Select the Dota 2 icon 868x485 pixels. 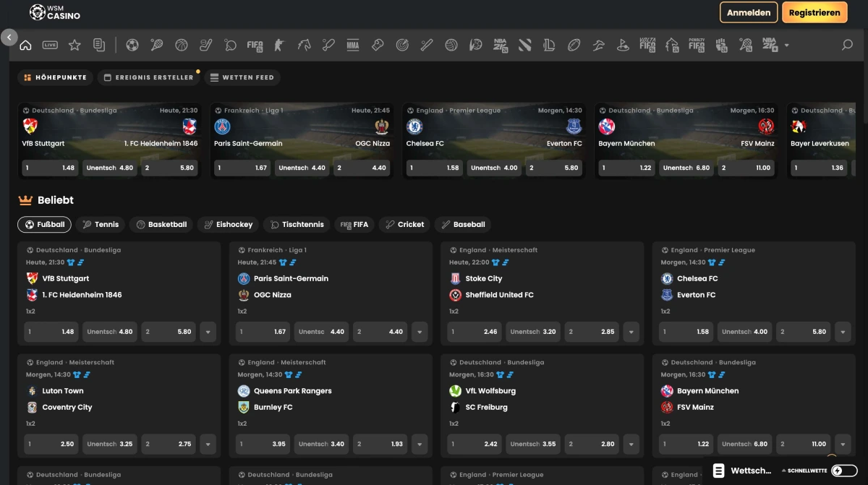[524, 45]
